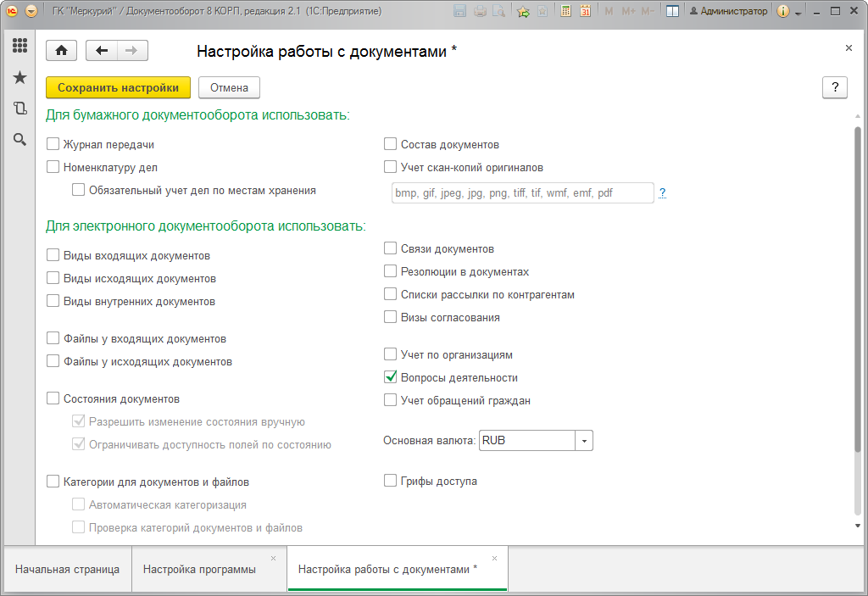Open help with the ? button
868x596 pixels.
click(x=835, y=87)
